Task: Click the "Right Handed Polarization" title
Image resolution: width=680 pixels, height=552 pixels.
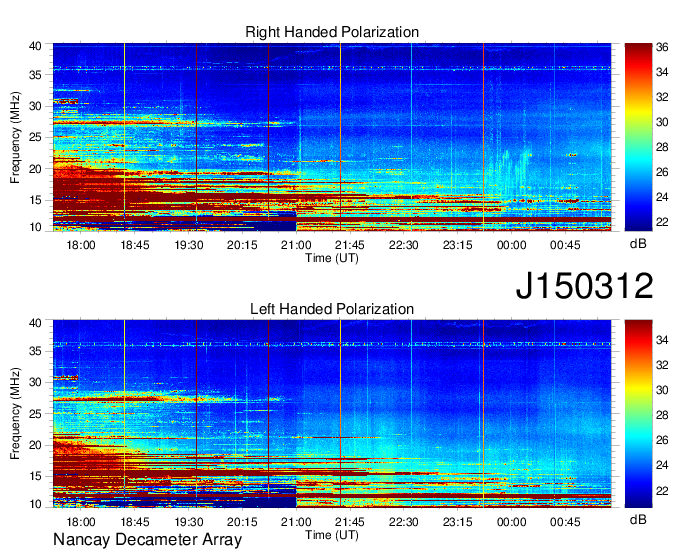Action: pyautogui.click(x=332, y=32)
